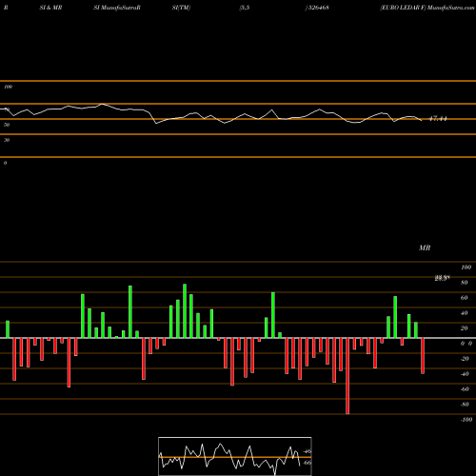This screenshot has width=476, height=476.
Task: Click the '0 0' zero label on MR axis
Action: point(466,344)
